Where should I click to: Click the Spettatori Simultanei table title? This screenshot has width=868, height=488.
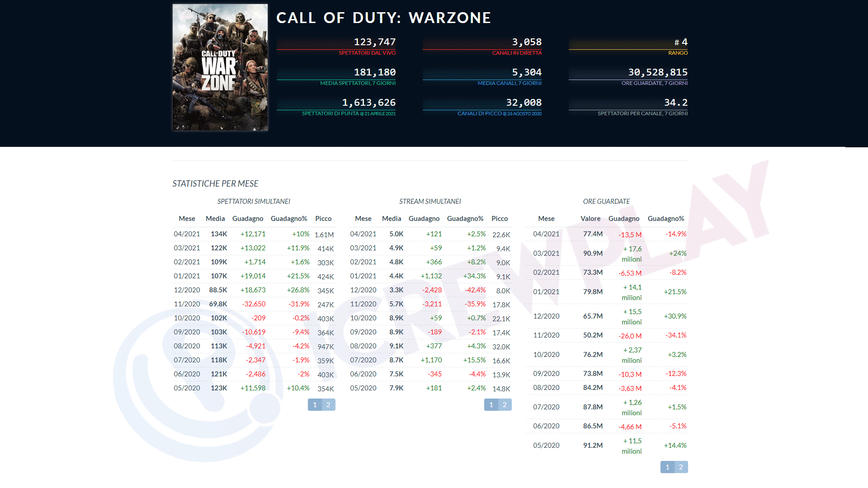(254, 202)
